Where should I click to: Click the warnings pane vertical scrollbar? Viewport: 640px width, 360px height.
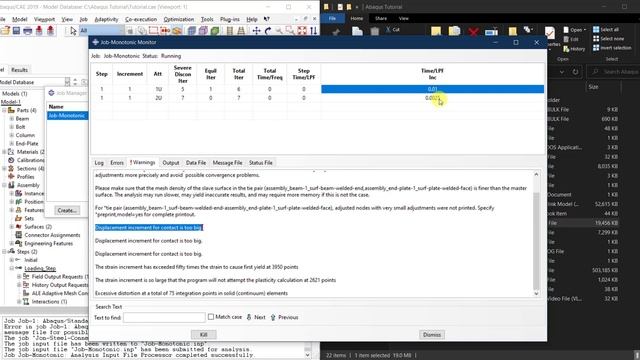point(536,235)
